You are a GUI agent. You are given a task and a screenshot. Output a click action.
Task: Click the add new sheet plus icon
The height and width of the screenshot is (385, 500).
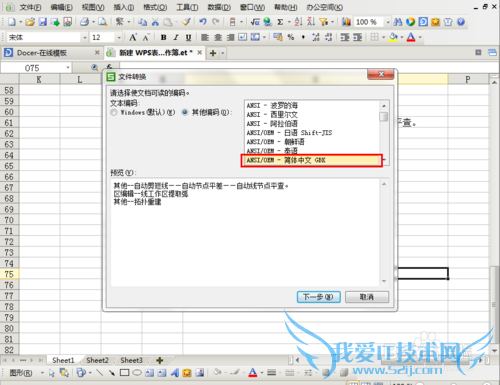(x=160, y=360)
